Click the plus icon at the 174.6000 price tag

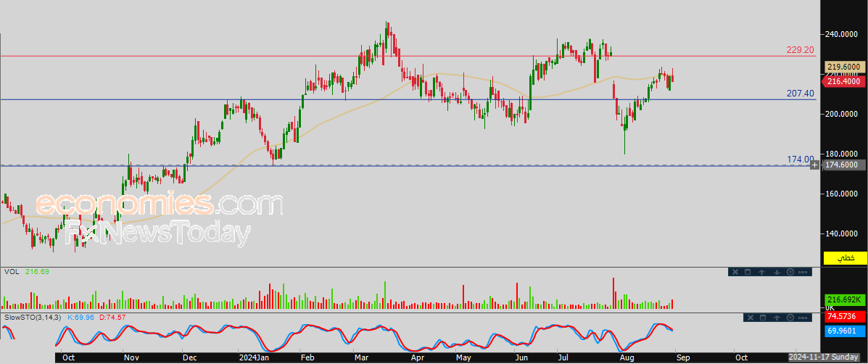pyautogui.click(x=815, y=165)
